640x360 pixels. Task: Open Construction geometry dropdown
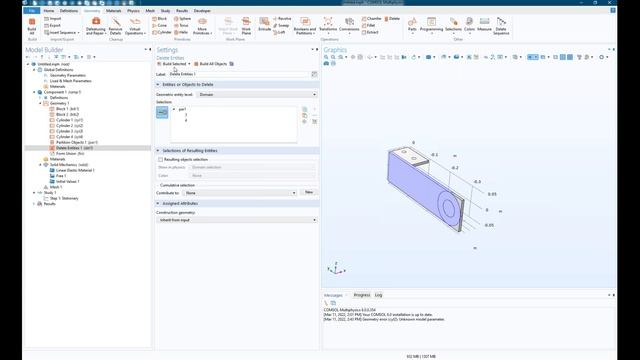pos(237,220)
